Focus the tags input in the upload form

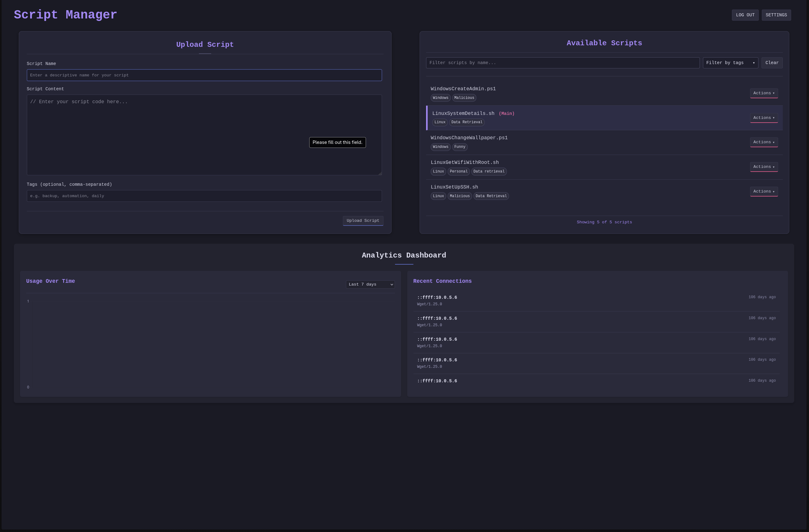pyautogui.click(x=204, y=196)
